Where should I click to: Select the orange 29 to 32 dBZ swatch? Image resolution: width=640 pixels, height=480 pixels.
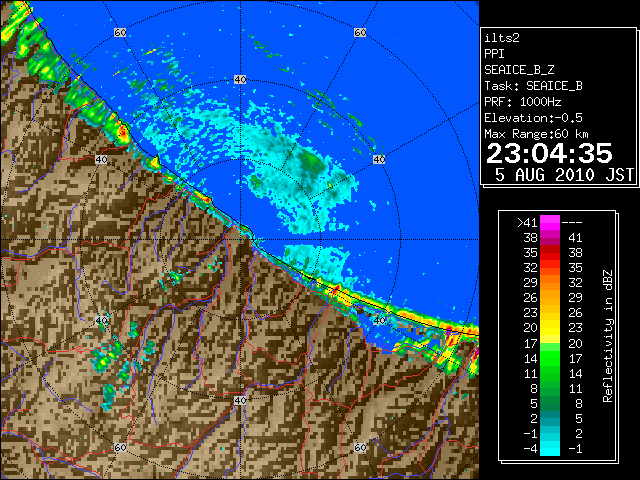pos(550,283)
